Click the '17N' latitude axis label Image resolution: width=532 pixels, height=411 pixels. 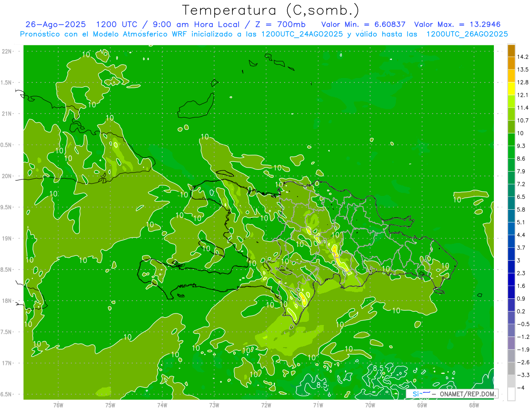click(7, 364)
